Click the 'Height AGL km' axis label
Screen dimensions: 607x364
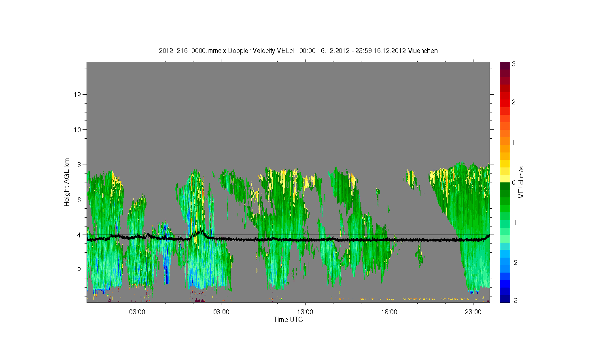(x=67, y=182)
